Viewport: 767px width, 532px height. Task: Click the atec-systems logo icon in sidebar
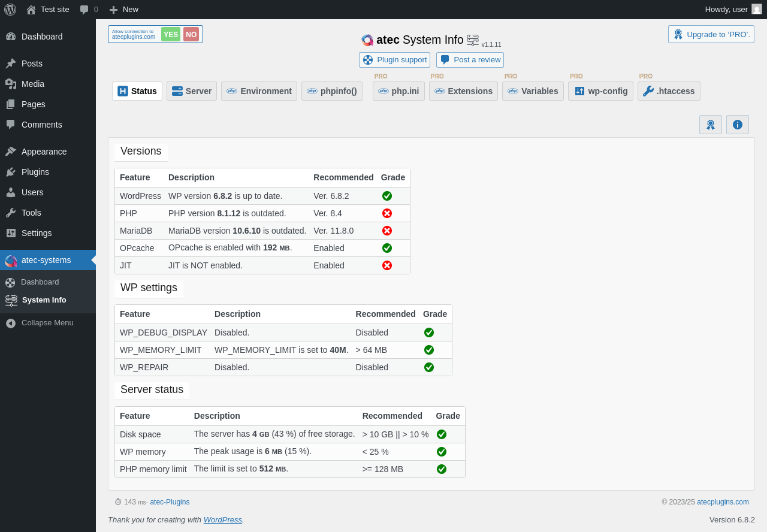tap(11, 261)
